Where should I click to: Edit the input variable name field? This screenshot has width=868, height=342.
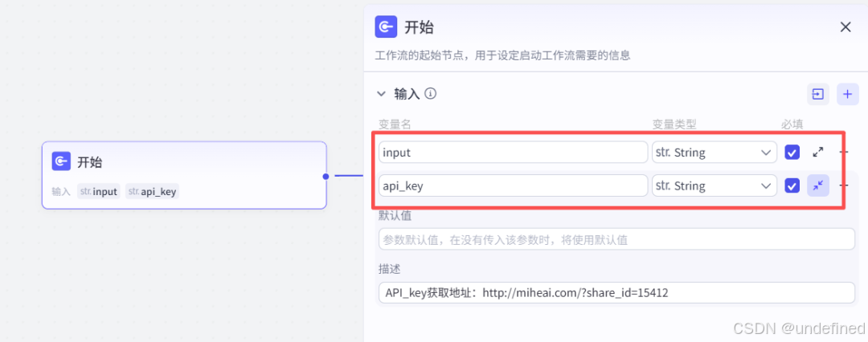(x=513, y=153)
